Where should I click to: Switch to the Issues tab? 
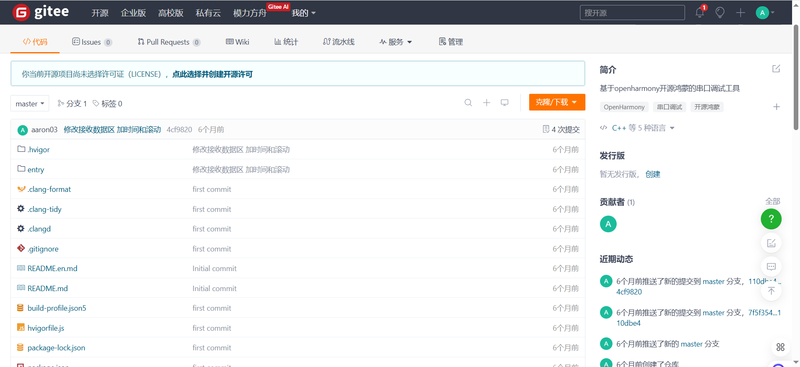[x=92, y=42]
